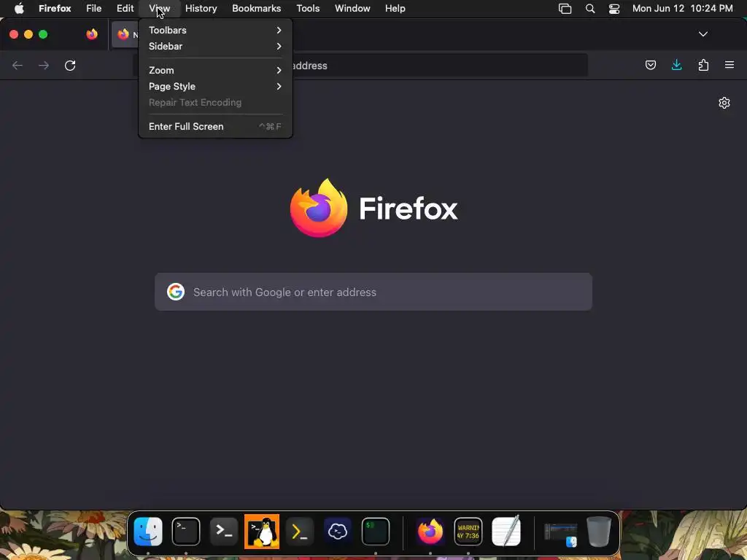Click the Back navigation arrow
The image size is (747, 560).
[x=18, y=65]
